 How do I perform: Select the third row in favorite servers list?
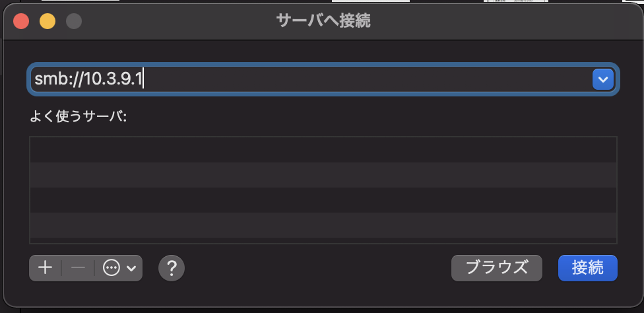coord(323,200)
